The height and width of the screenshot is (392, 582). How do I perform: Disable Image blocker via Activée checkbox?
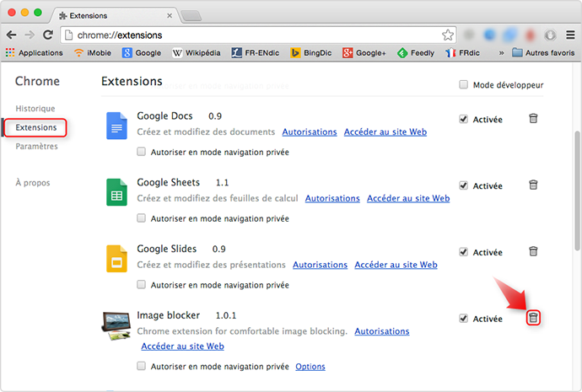pyautogui.click(x=463, y=318)
